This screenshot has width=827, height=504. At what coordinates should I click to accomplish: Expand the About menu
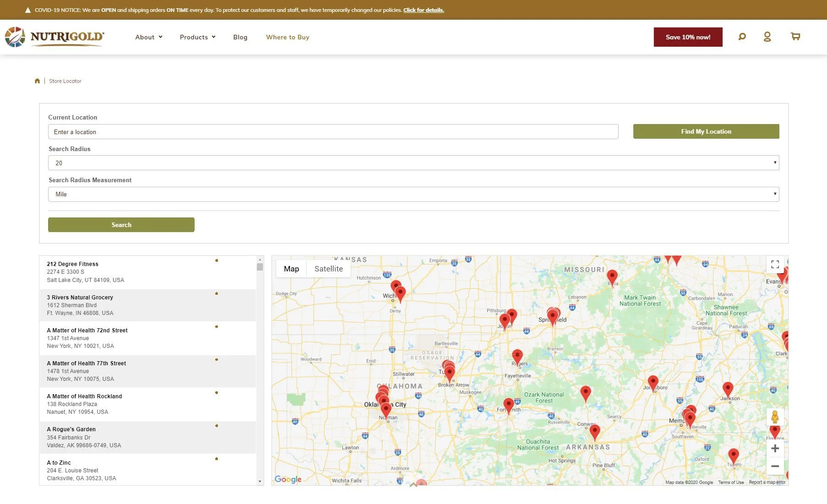(x=149, y=37)
